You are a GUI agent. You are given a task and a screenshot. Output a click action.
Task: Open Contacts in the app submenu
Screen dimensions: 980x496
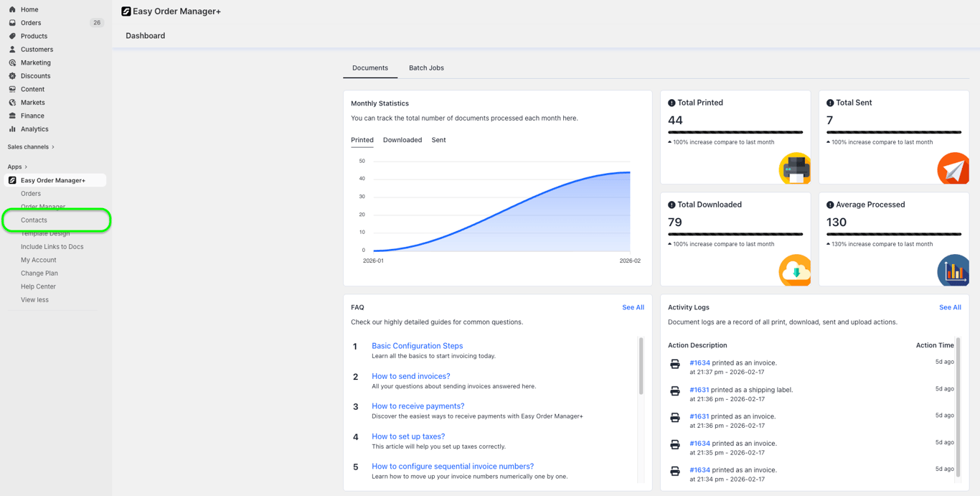click(34, 220)
